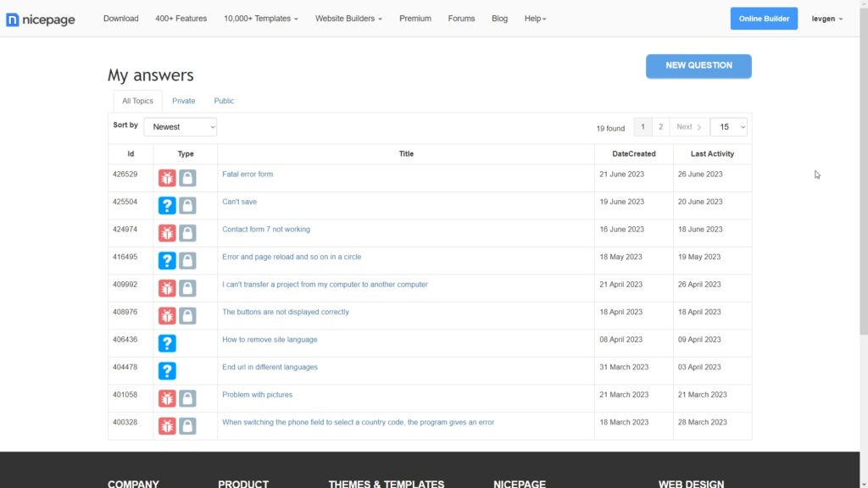This screenshot has height=488, width=868.
Task: Click question mark icon for row 425504
Action: coord(167,206)
